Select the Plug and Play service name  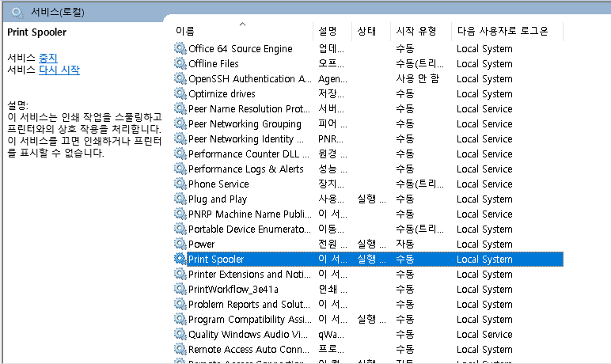pos(218,199)
